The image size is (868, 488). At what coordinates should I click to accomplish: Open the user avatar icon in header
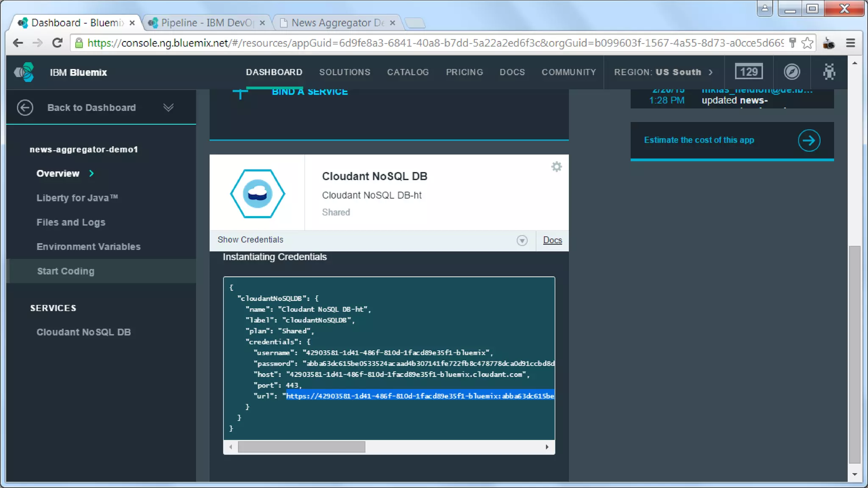[x=829, y=72]
